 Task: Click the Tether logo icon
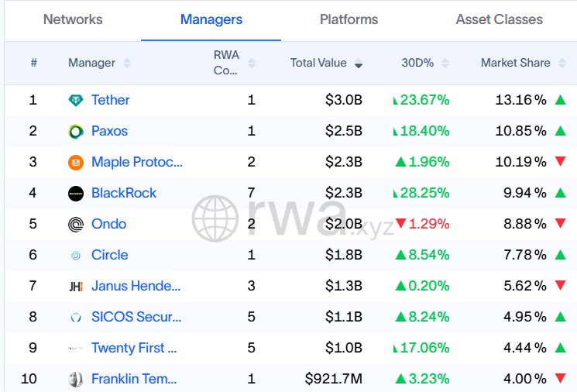click(x=76, y=100)
